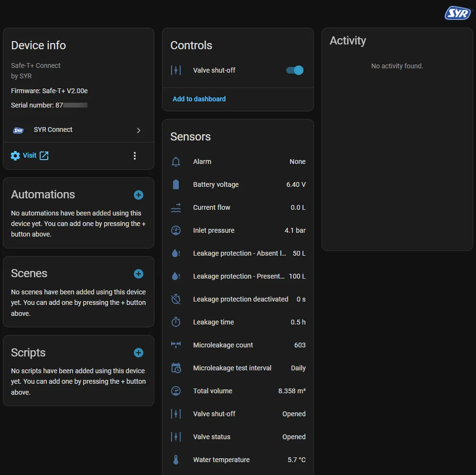
Task: Open the Valve status Opened value
Action: click(293, 437)
